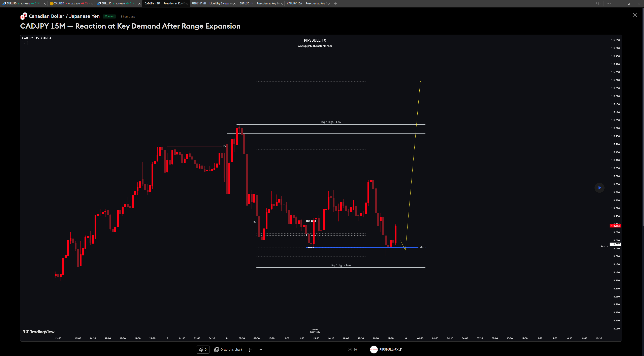Open comments with speech bubble icon
The height and width of the screenshot is (356, 644).
(251, 350)
